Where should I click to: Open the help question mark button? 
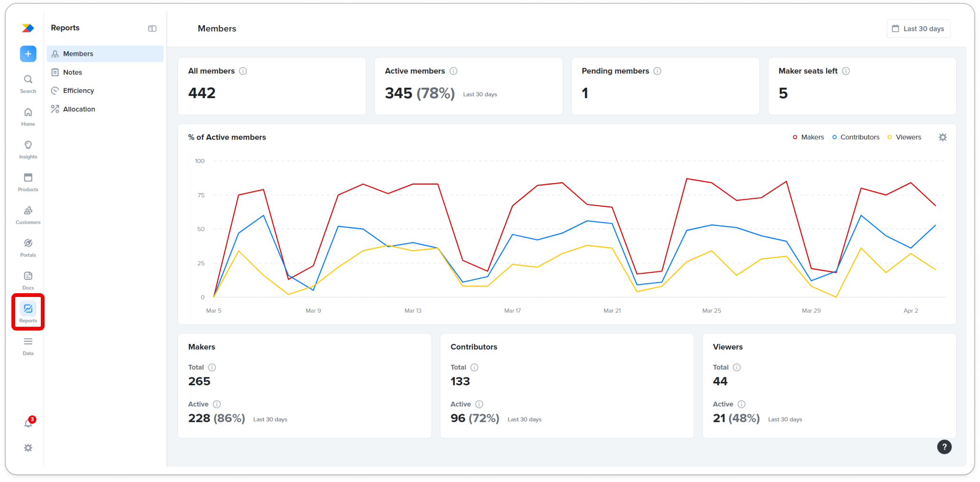tap(944, 447)
